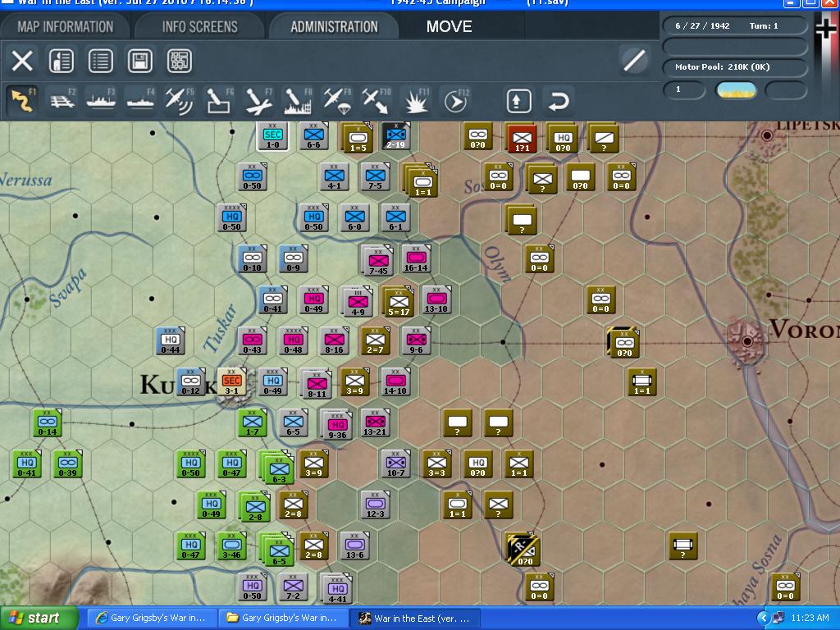Switch to Air Recon mode F5
840x630 pixels.
(x=180, y=101)
